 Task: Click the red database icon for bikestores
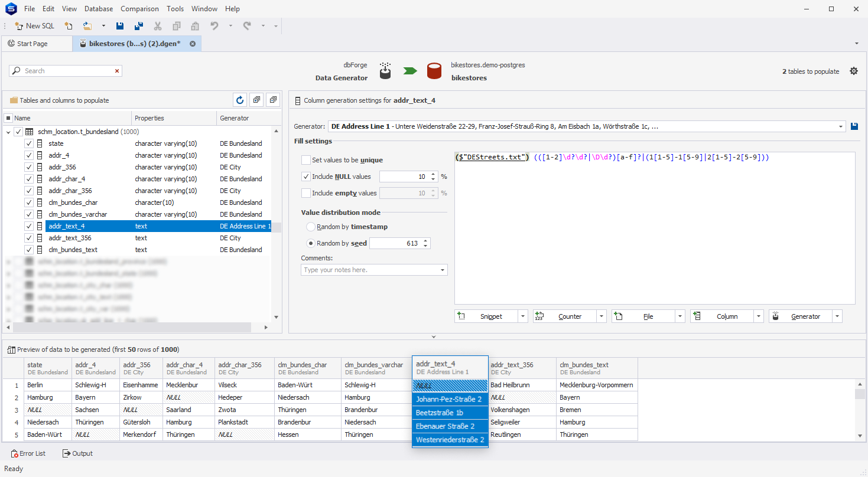435,71
